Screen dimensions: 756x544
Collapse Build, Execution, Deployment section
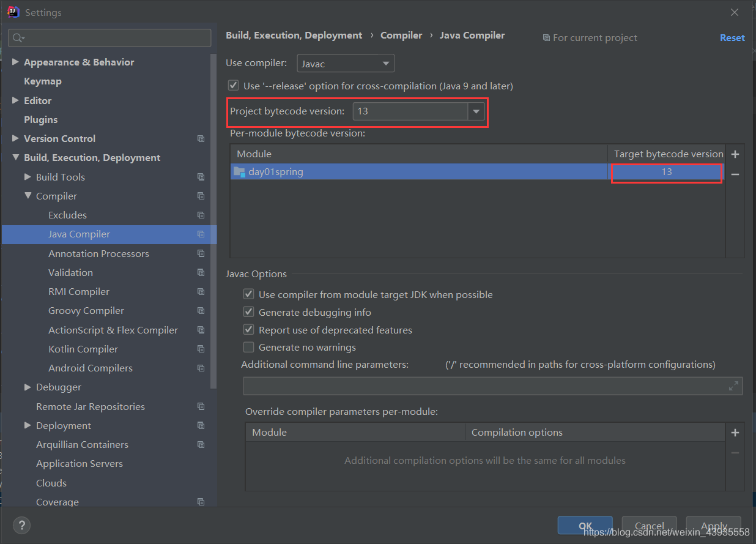tap(15, 158)
